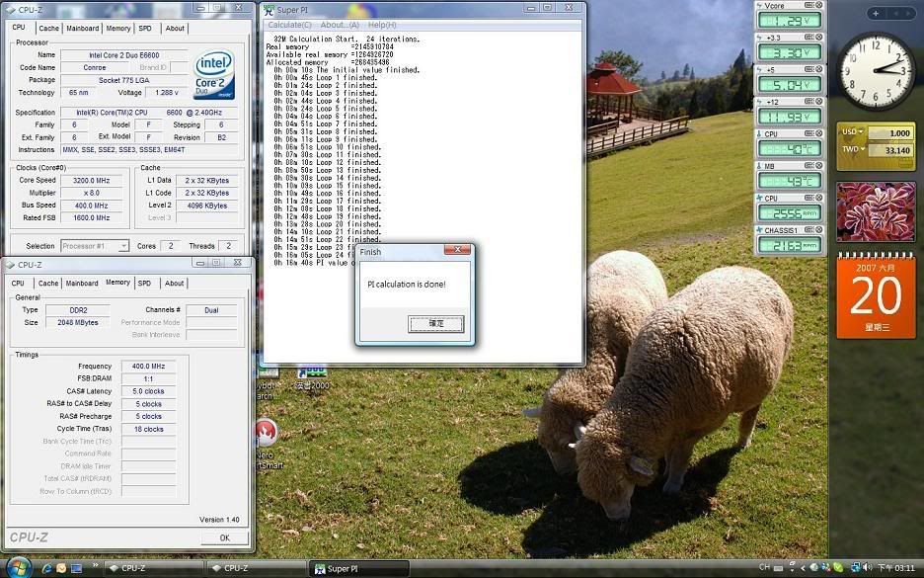Open the TWD currency dropdown

tap(852, 150)
